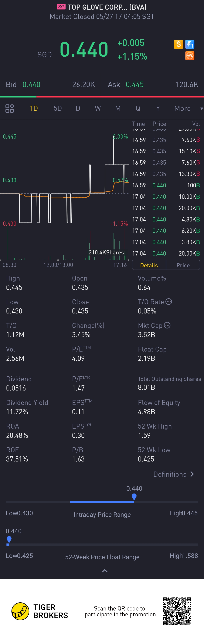Image resolution: width=204 pixels, height=644 pixels.
Task: Click the Intraday Price Range marker
Action: click(134, 497)
